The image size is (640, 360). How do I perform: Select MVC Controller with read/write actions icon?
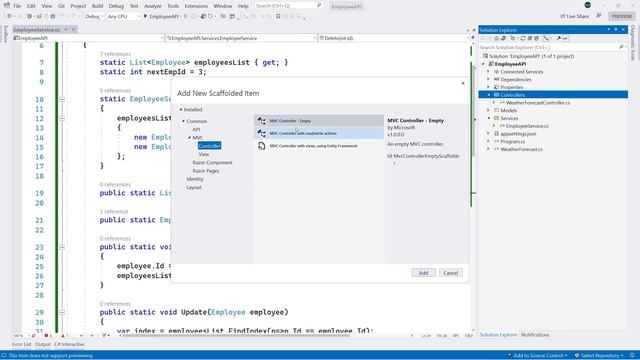click(262, 133)
